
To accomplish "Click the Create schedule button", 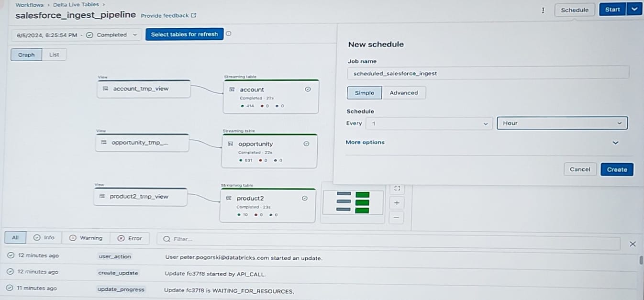I will (617, 169).
